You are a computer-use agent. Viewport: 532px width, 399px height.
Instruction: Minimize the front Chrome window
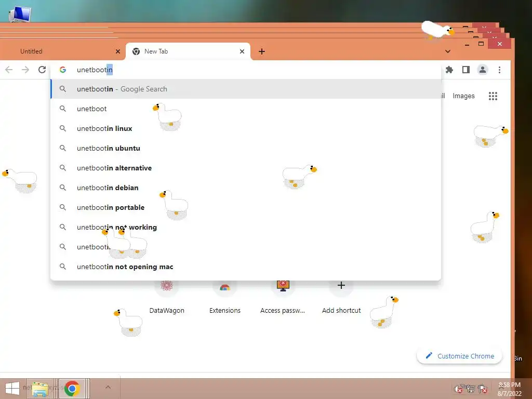pyautogui.click(x=467, y=44)
